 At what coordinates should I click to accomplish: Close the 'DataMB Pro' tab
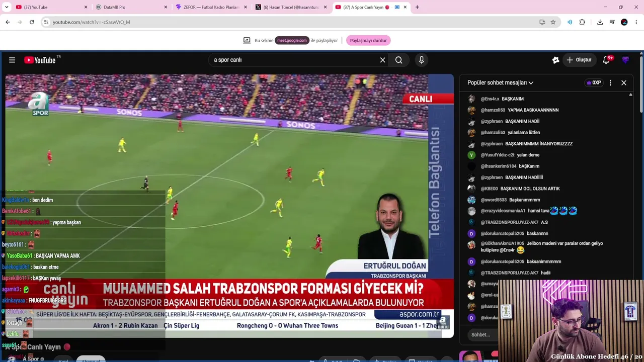tap(166, 7)
